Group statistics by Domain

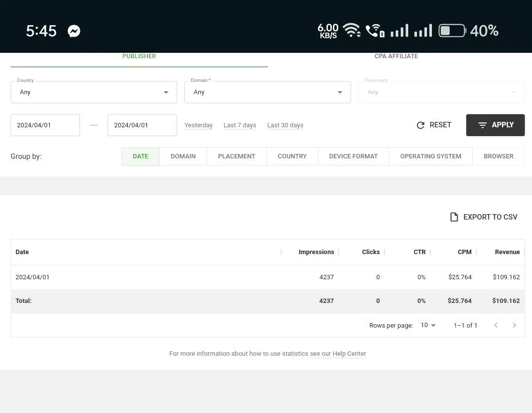point(183,156)
